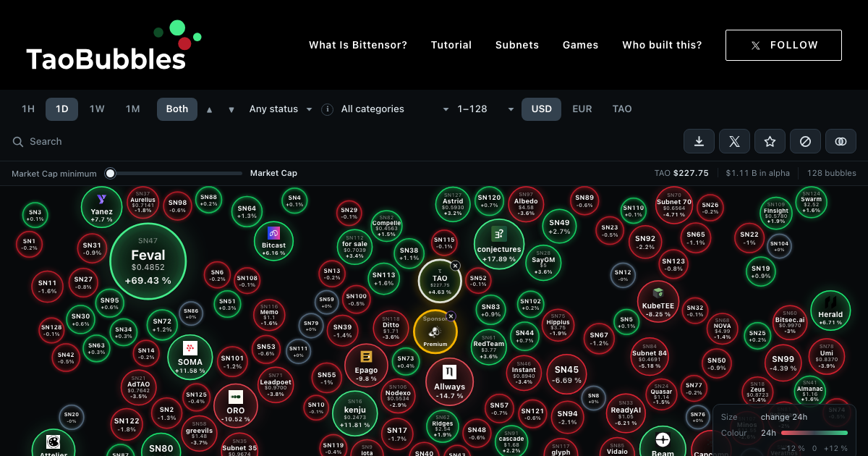This screenshot has height=456, width=868.
Task: Click the search magnifier icon
Action: (x=18, y=142)
